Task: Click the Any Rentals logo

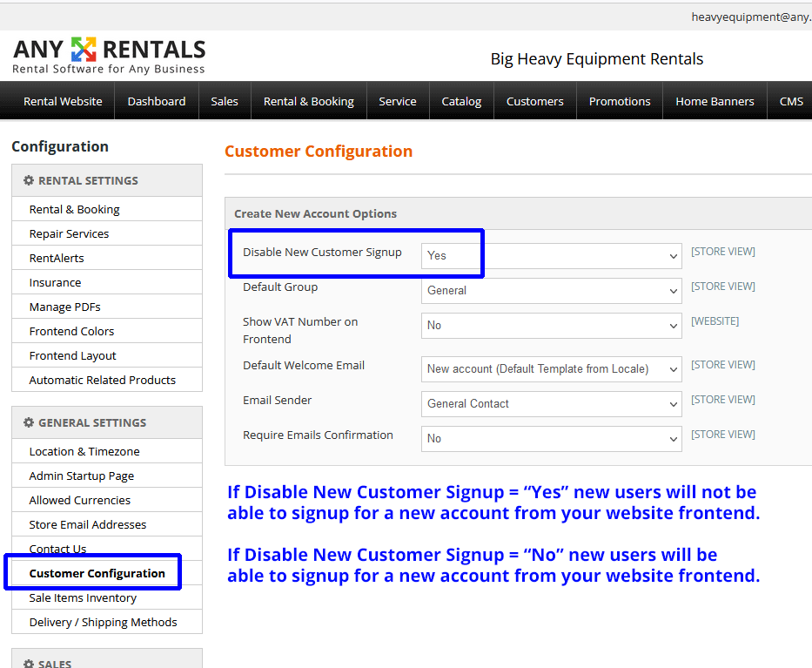Action: point(109,55)
